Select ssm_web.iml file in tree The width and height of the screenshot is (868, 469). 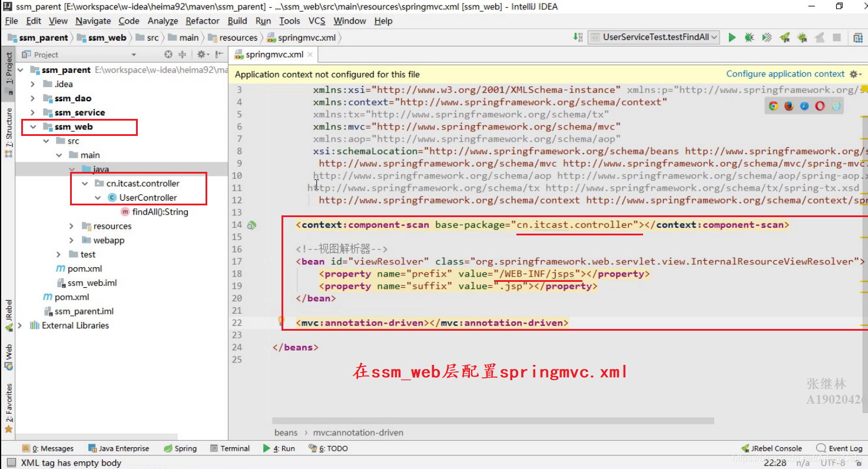(x=92, y=283)
